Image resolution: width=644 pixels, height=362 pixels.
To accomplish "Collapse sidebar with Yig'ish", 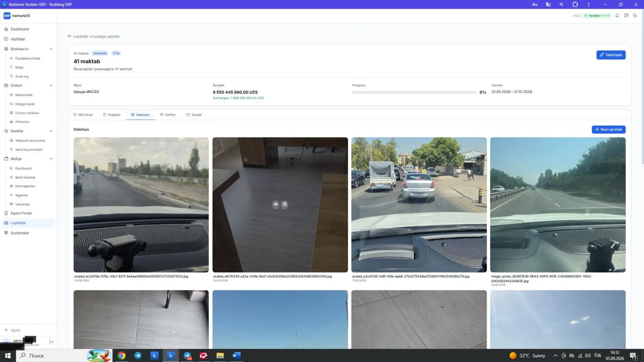I will tap(12, 330).
